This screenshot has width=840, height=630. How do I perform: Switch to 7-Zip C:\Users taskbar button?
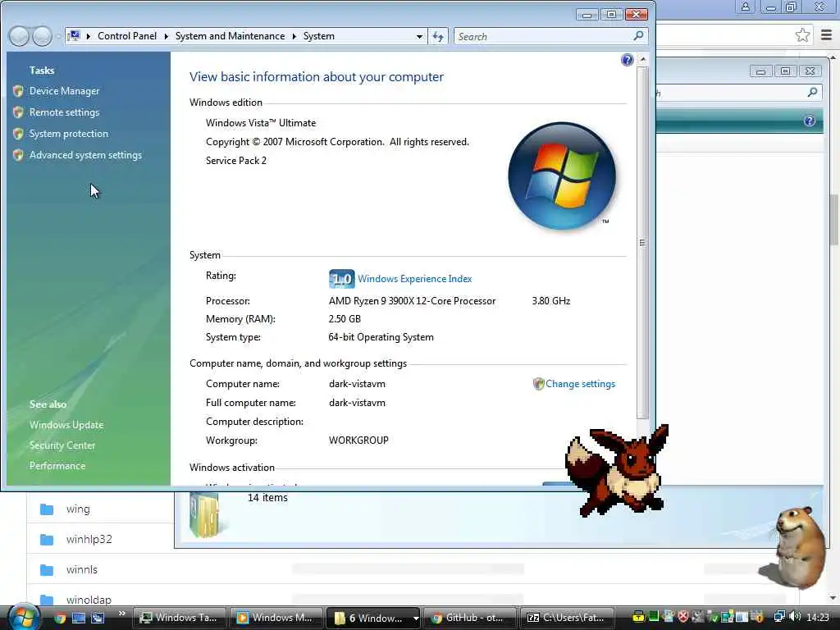(x=566, y=618)
